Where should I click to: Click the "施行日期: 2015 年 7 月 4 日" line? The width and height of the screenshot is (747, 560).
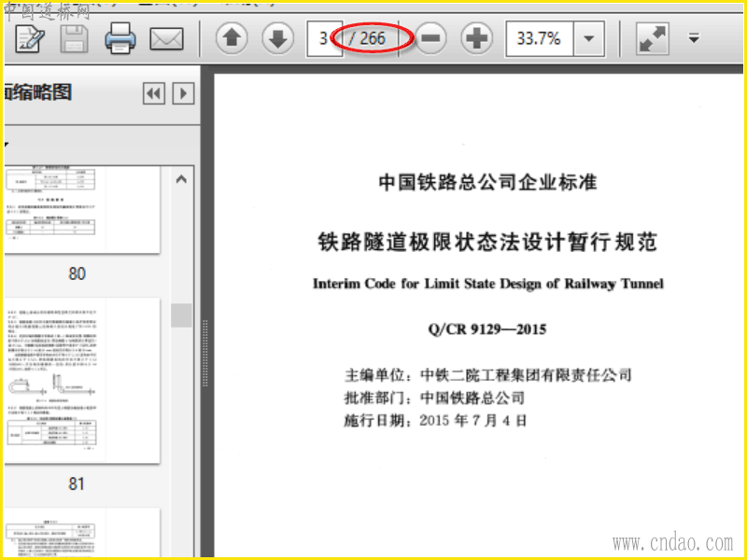435,421
